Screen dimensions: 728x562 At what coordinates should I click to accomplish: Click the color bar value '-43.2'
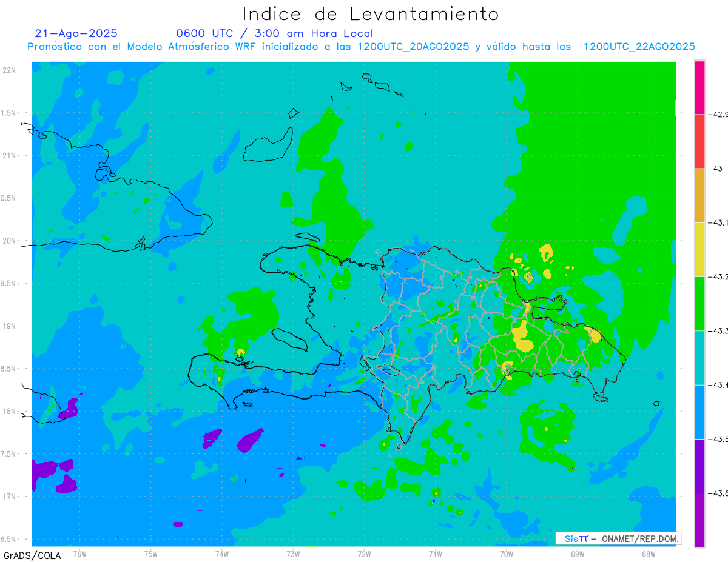(718, 276)
